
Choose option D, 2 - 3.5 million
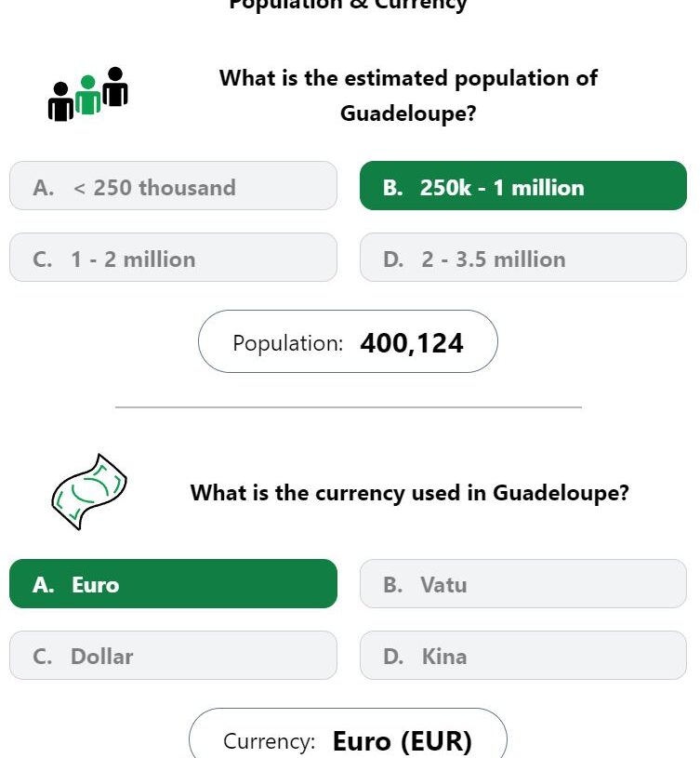coord(523,258)
